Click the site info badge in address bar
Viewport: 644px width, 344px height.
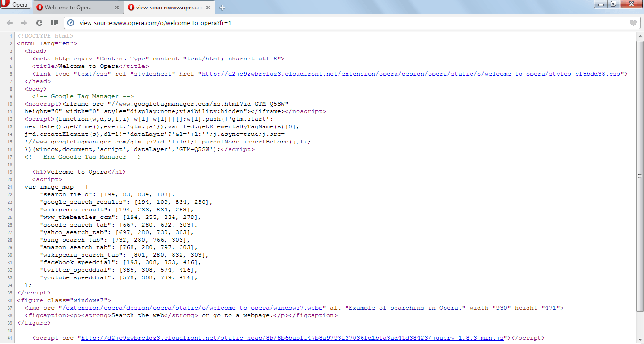coord(71,23)
